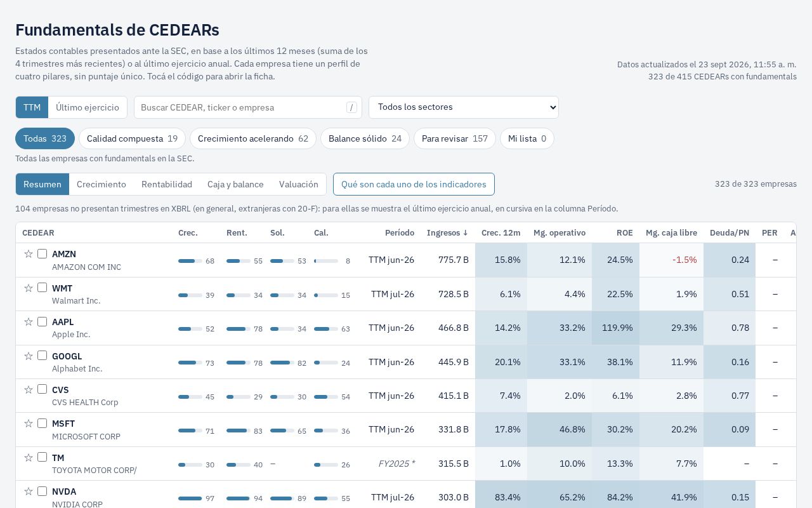Star the NVDA row
This screenshot has height=508, width=812.
[29, 491]
